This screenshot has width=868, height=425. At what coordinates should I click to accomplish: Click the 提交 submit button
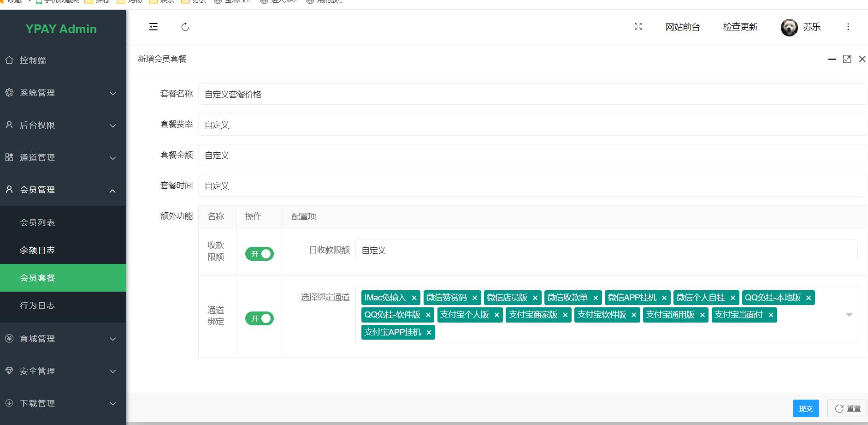(x=806, y=408)
